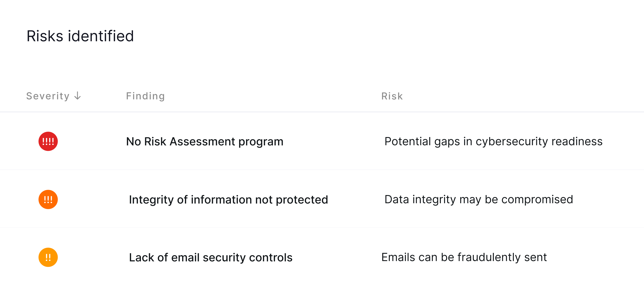
Task: Click the word Severity in header
Action: pyautogui.click(x=48, y=96)
